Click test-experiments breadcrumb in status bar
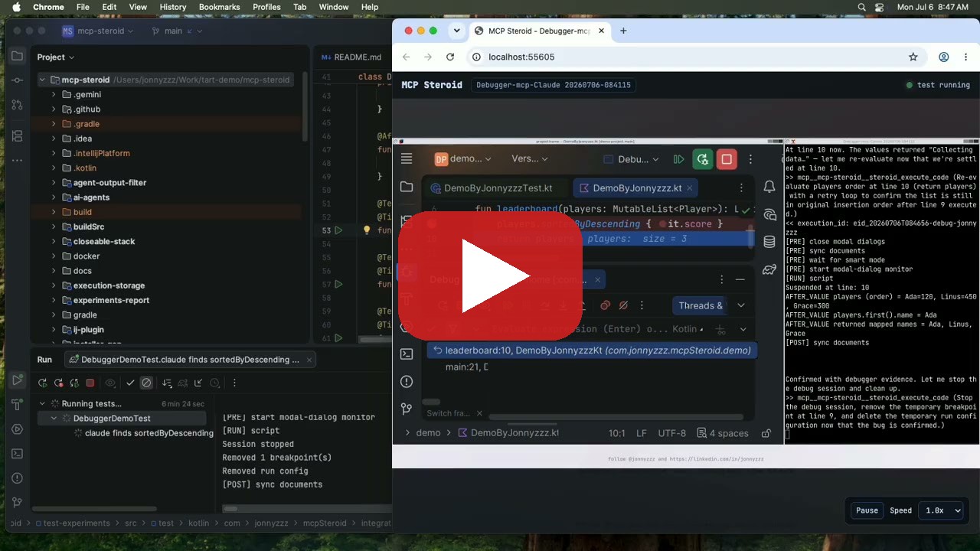Screen dimensions: 980x551 pos(76,523)
